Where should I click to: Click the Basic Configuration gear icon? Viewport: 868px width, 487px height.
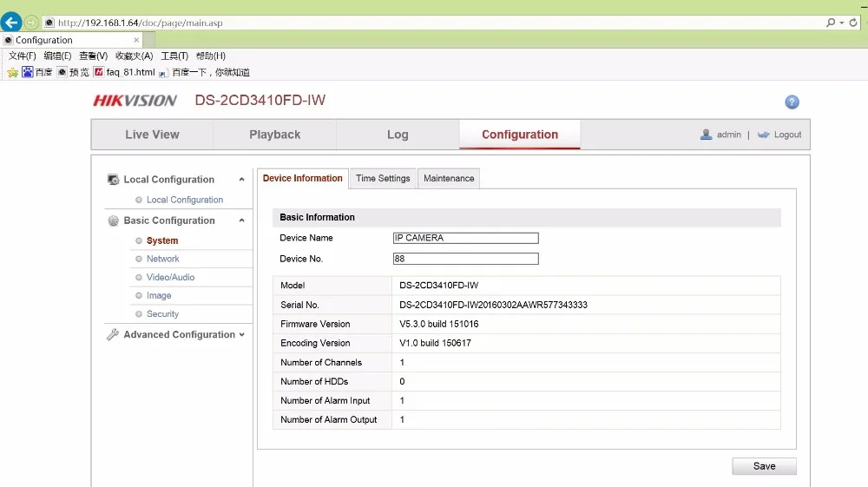point(114,220)
